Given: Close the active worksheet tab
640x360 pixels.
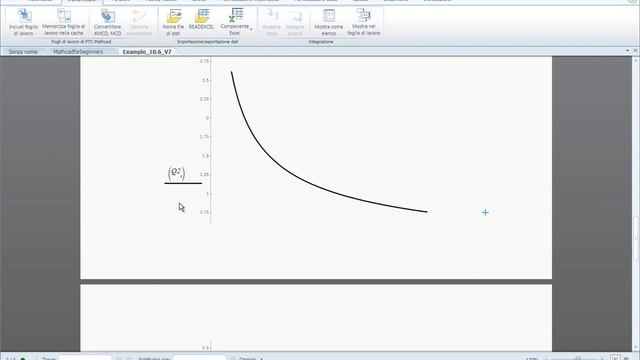Looking at the screenshot, I should (635, 51).
